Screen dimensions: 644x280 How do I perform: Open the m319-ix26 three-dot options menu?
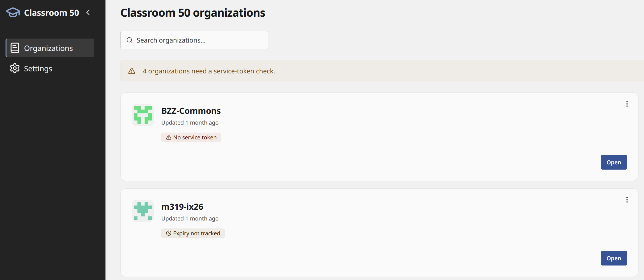627,200
